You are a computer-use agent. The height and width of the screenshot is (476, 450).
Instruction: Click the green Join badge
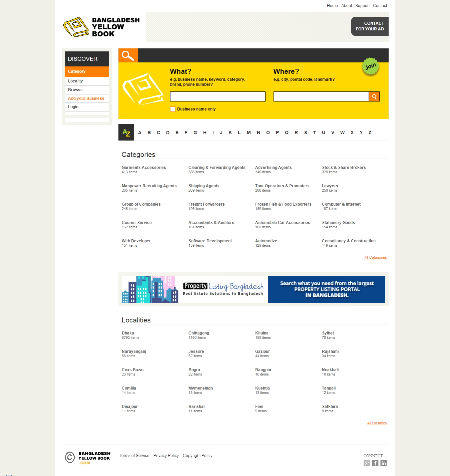click(370, 66)
